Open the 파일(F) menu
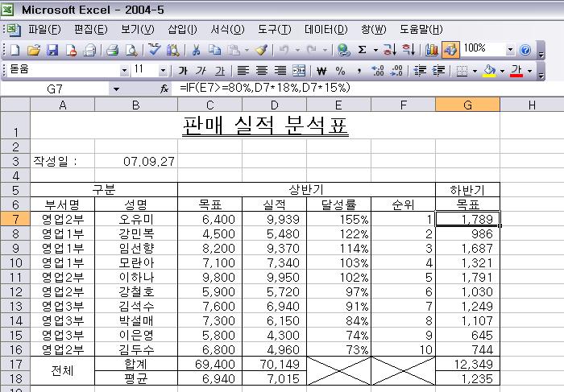 [x=44, y=30]
